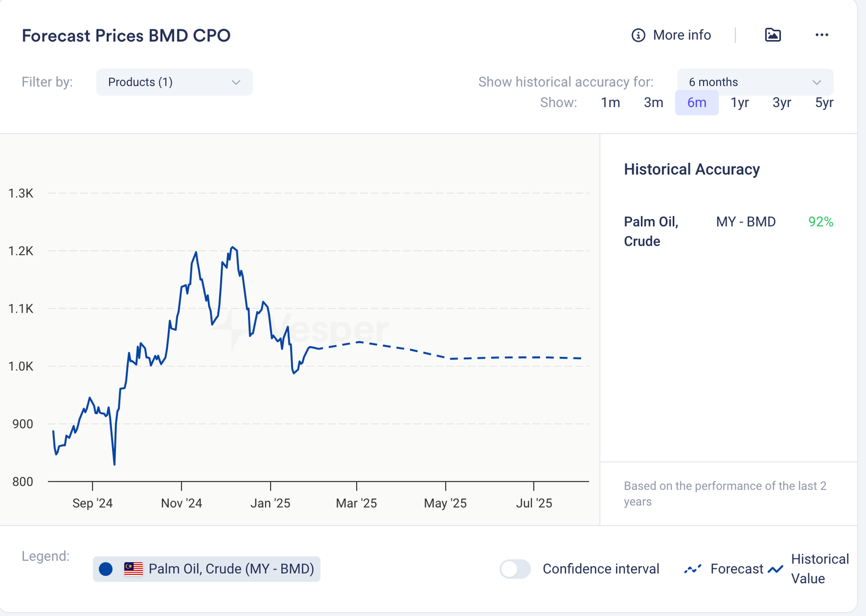Click the export chart image icon
Screen dimensions: 866x616
(x=772, y=35)
